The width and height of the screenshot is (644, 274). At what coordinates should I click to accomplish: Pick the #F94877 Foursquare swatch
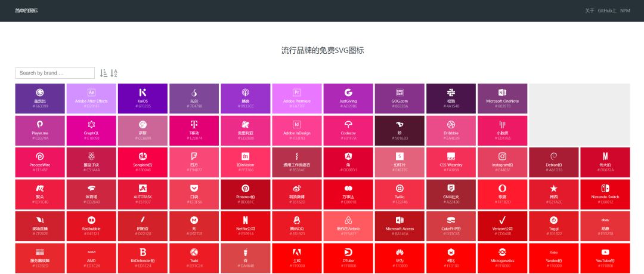pyautogui.click(x=194, y=162)
